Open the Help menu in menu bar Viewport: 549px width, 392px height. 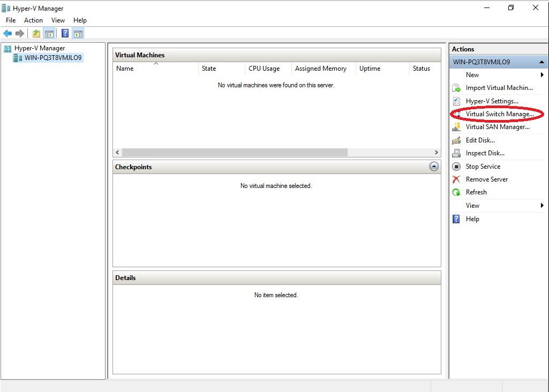(80, 20)
